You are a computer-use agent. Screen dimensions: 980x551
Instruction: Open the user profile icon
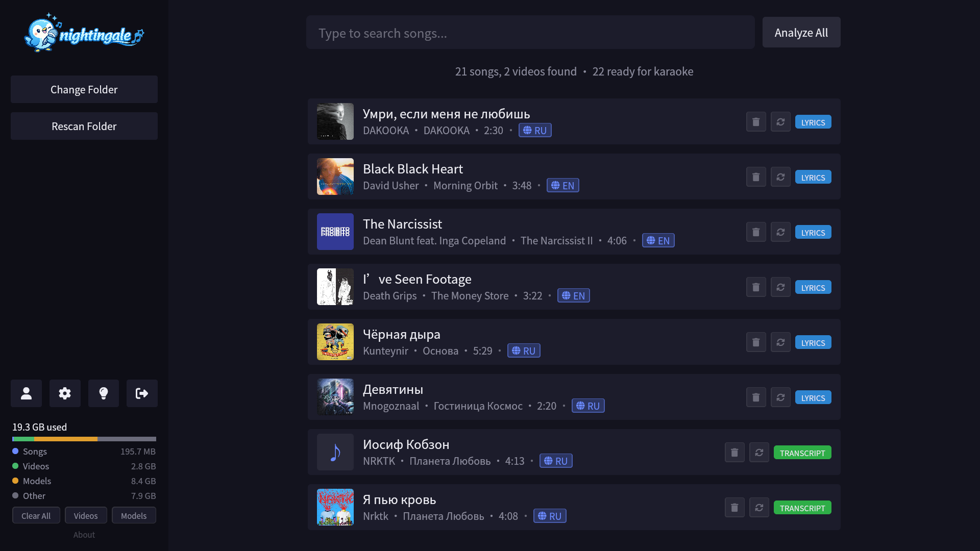26,393
